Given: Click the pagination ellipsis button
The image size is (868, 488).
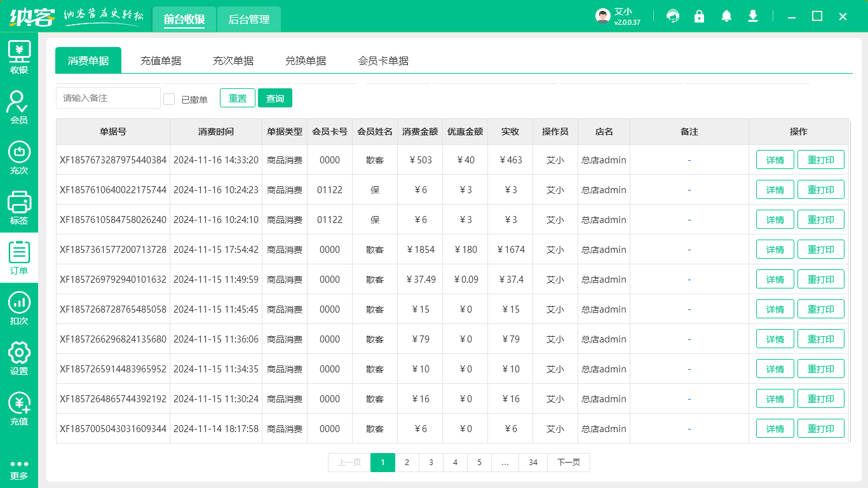Looking at the screenshot, I should click(505, 463).
